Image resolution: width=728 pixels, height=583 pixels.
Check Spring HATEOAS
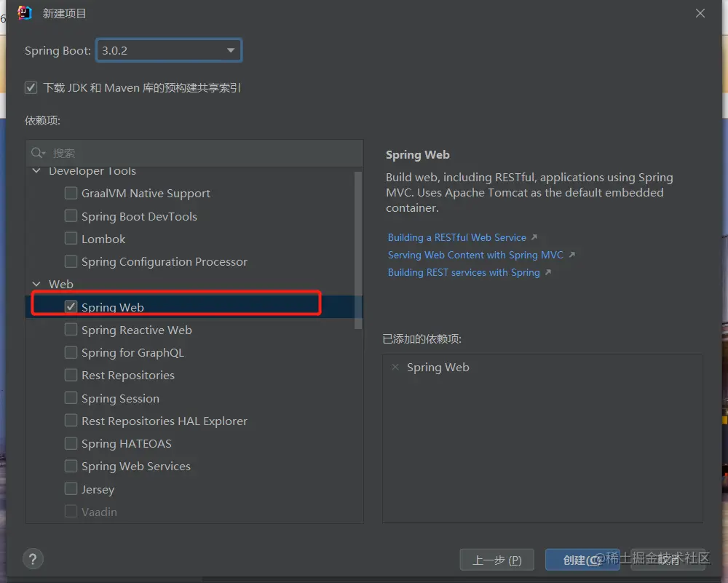71,443
